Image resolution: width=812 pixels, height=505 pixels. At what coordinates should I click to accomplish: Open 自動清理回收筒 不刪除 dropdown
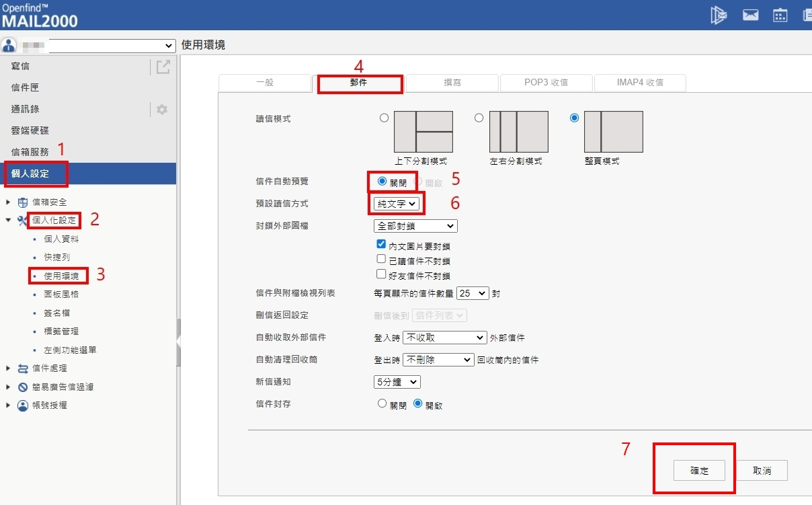[438, 360]
